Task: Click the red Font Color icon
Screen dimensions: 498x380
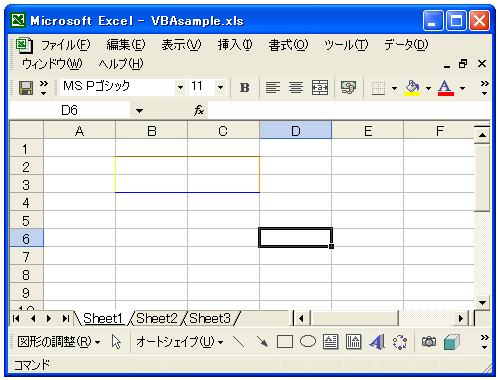Action: click(x=446, y=88)
